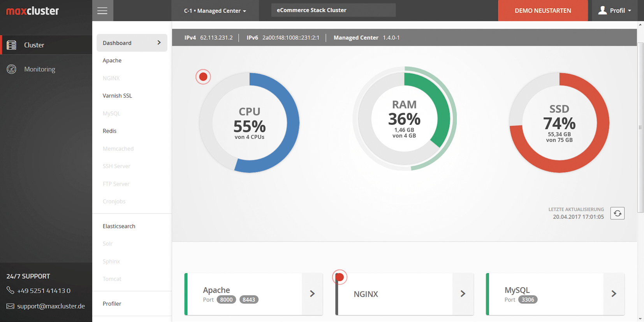Toggle the hamburger menu button
The height and width of the screenshot is (322, 644).
tap(102, 11)
